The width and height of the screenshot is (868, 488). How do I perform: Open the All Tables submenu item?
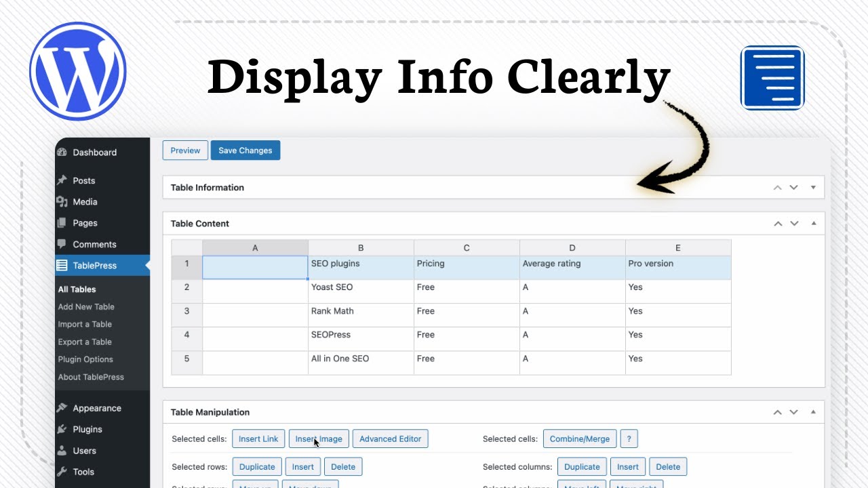77,289
